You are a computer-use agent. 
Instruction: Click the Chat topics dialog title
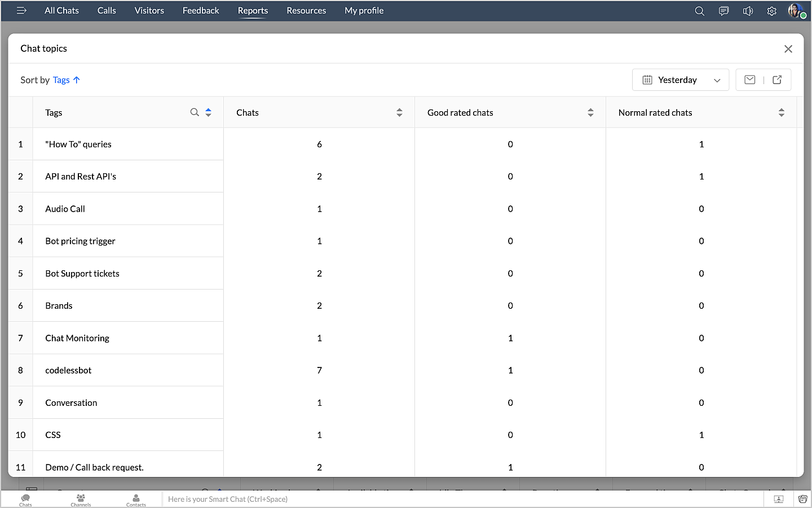point(43,49)
